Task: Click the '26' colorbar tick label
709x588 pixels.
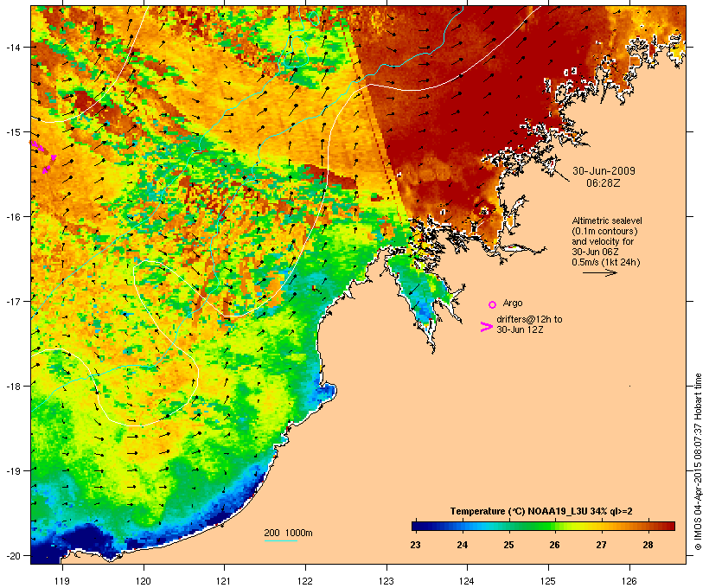Action: [x=555, y=545]
